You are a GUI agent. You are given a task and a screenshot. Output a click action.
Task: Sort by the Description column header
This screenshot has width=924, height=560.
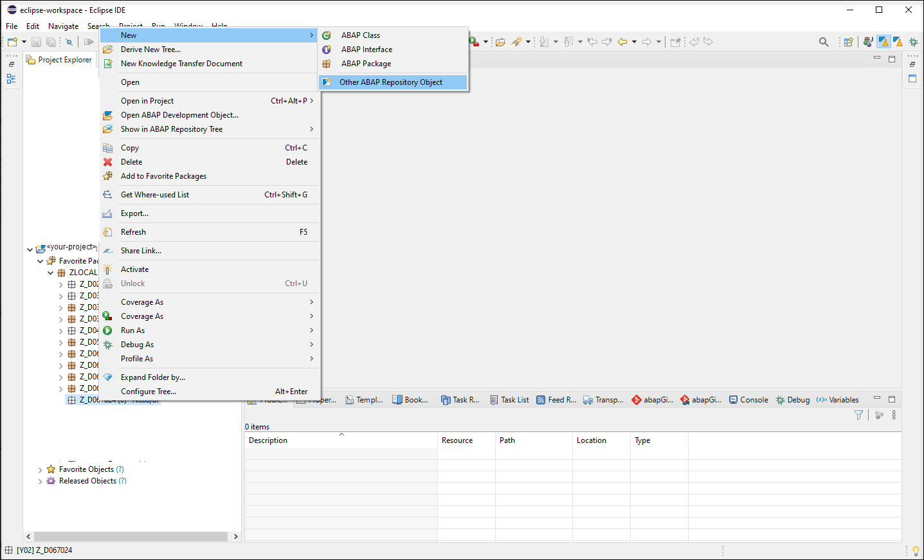pos(341,440)
